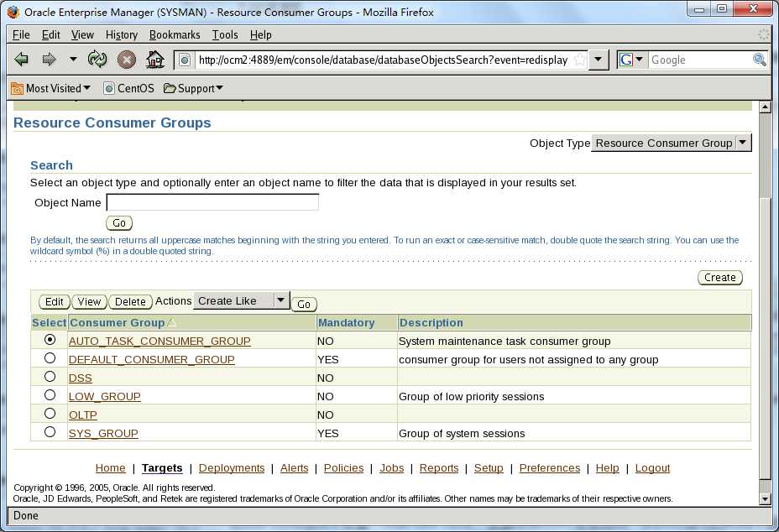The image size is (779, 532).
Task: Open the Setup footer link
Action: (x=489, y=468)
